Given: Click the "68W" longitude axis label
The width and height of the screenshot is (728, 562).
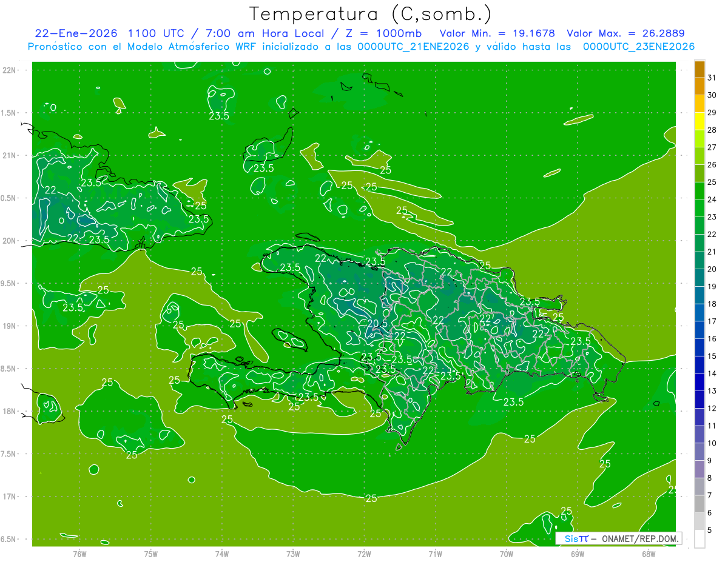Looking at the screenshot, I should pos(649,554).
